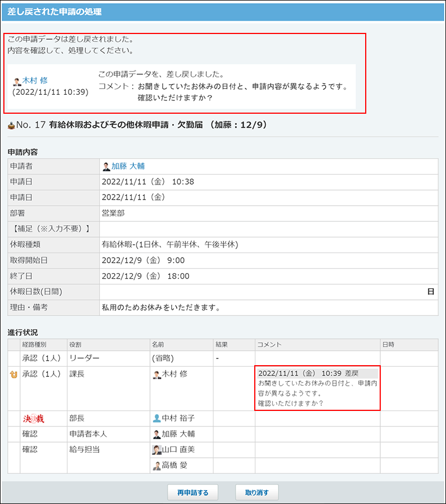
Task: Click avatar icon of 中村 裕子
Action: pyautogui.click(x=157, y=418)
